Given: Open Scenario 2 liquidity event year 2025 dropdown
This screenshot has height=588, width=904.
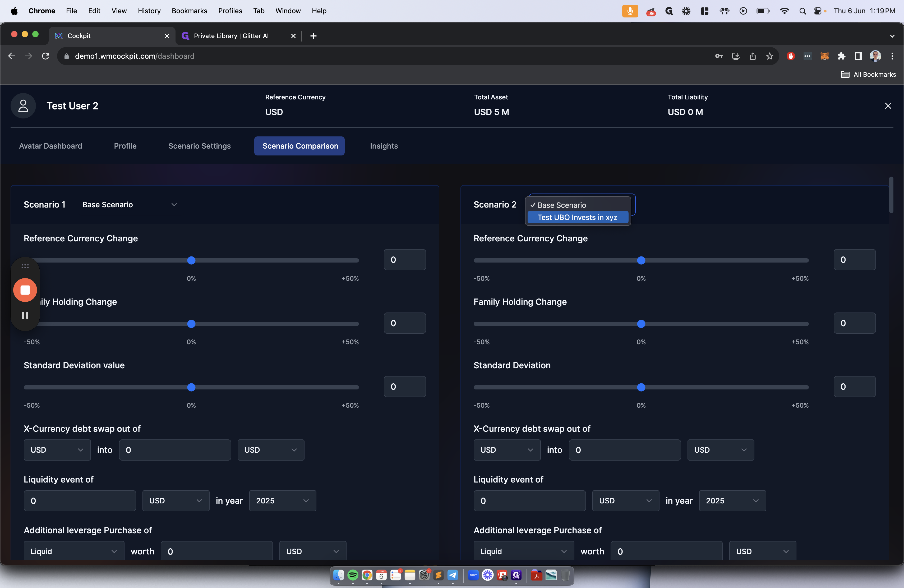Looking at the screenshot, I should [732, 501].
